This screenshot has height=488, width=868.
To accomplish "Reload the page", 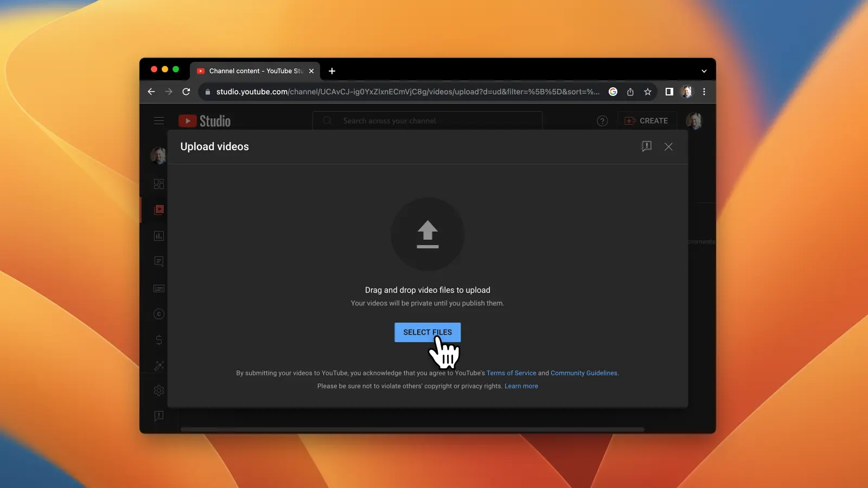I will 186,92.
